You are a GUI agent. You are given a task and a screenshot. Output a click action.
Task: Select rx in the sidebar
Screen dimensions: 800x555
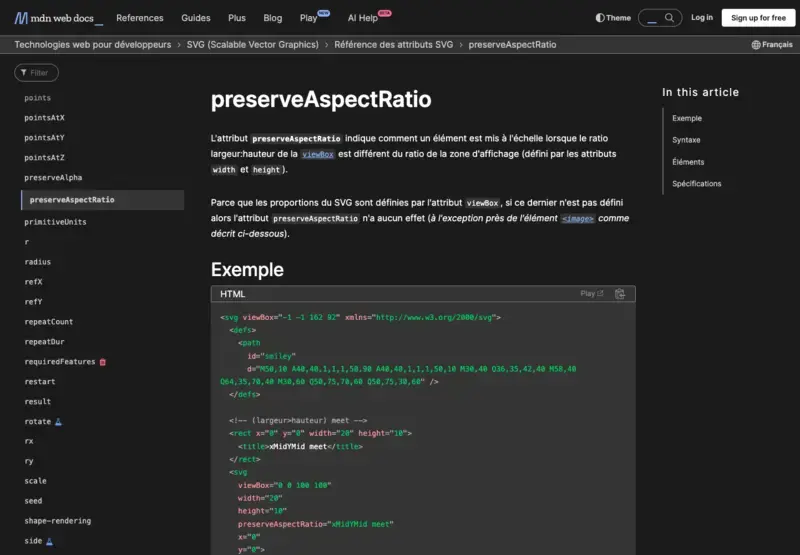29,441
